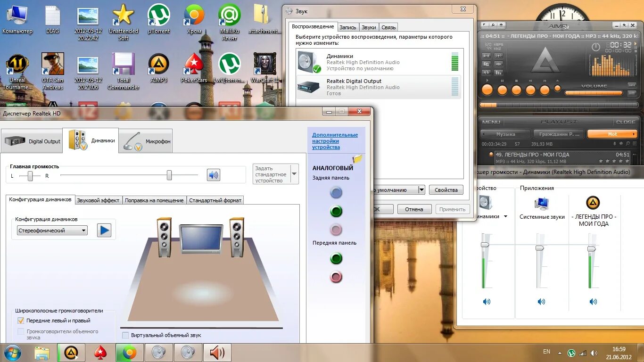The image size is (644, 362).
Task: Open the WarCraft III desktop icon
Action: point(265,68)
